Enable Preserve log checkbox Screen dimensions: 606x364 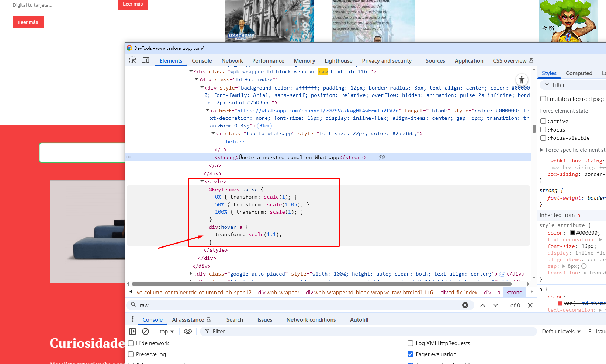[131, 354]
